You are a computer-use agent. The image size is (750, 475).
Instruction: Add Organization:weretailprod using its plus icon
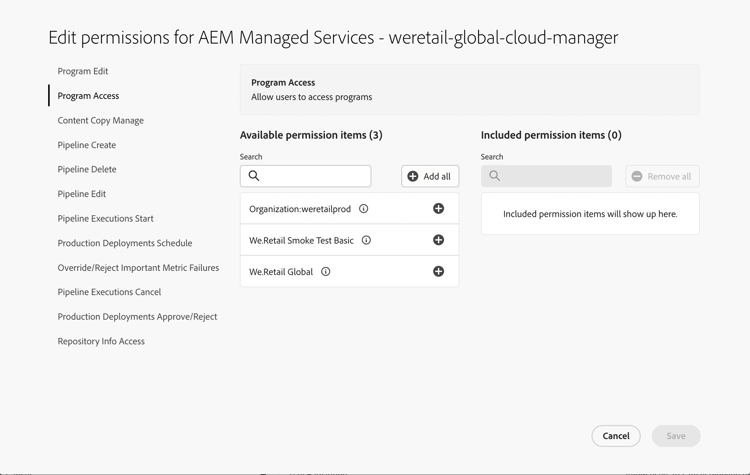click(x=438, y=209)
